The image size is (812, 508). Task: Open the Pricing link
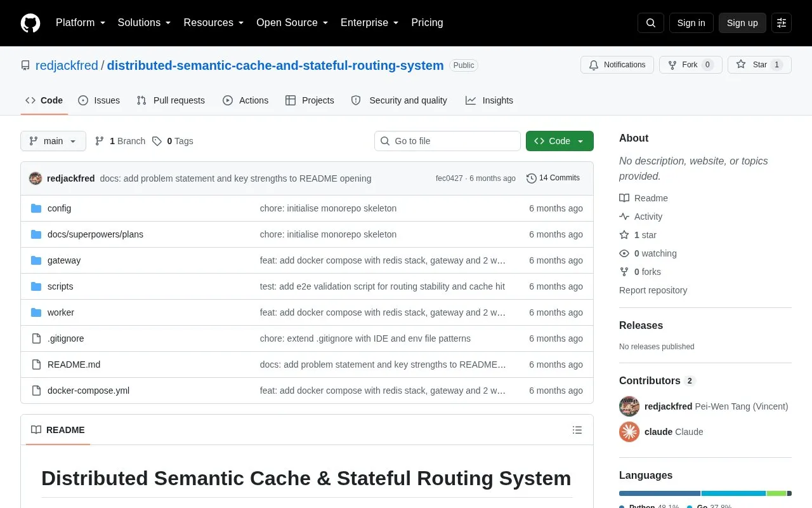coord(427,23)
